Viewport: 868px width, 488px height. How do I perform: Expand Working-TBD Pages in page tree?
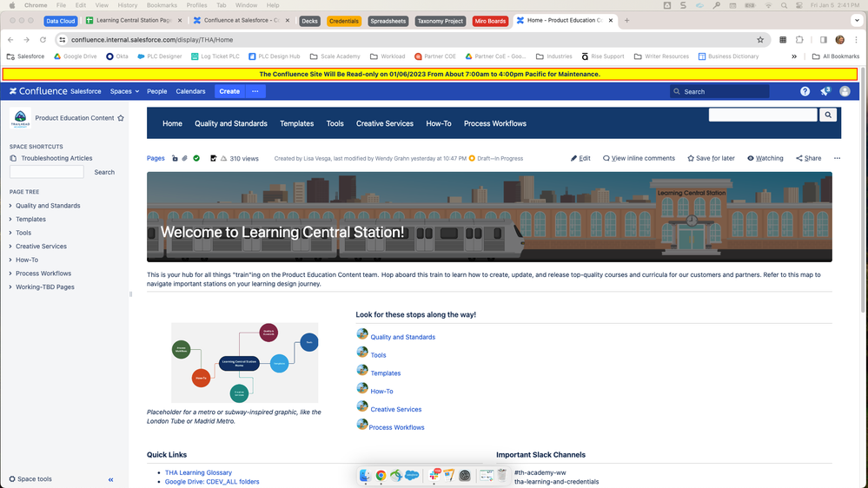click(10, 287)
